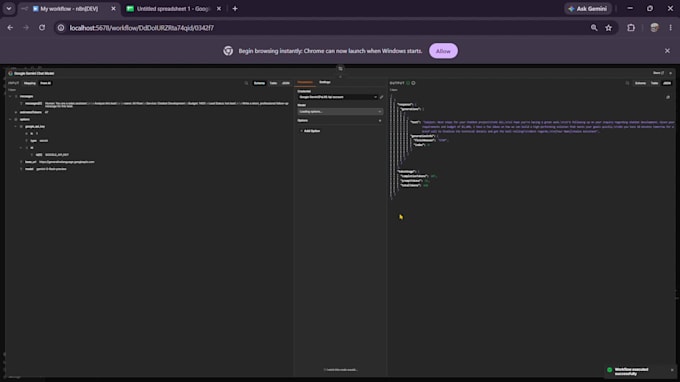Open a new browser tab

click(235, 9)
